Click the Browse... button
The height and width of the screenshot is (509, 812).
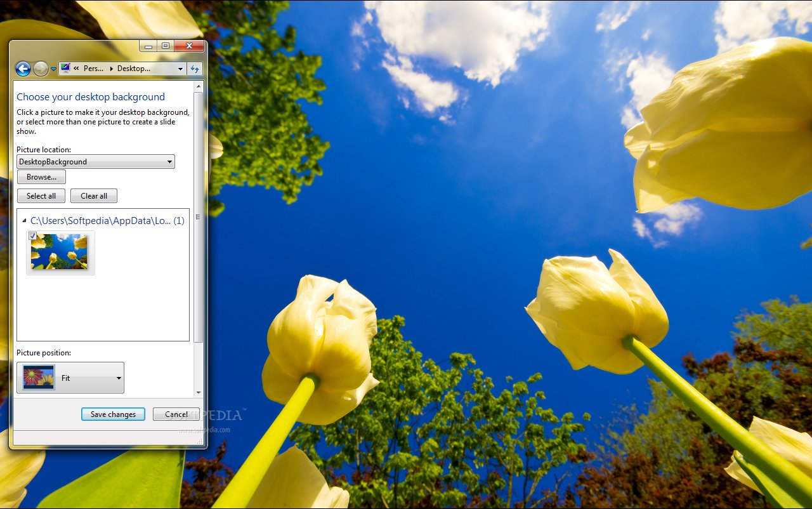pos(41,177)
